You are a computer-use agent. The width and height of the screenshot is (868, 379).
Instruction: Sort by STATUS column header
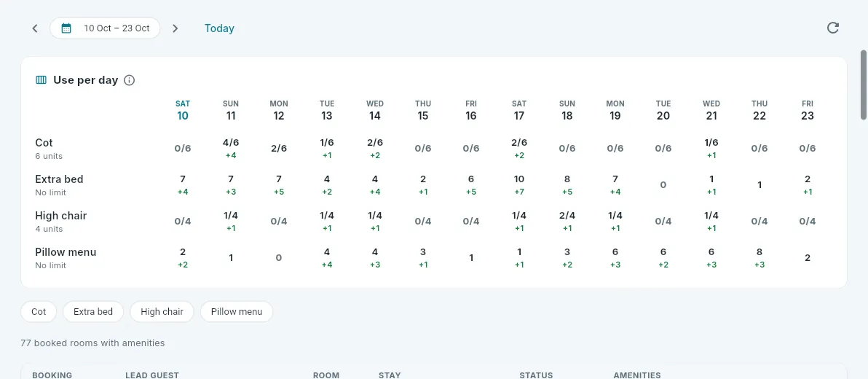click(536, 375)
